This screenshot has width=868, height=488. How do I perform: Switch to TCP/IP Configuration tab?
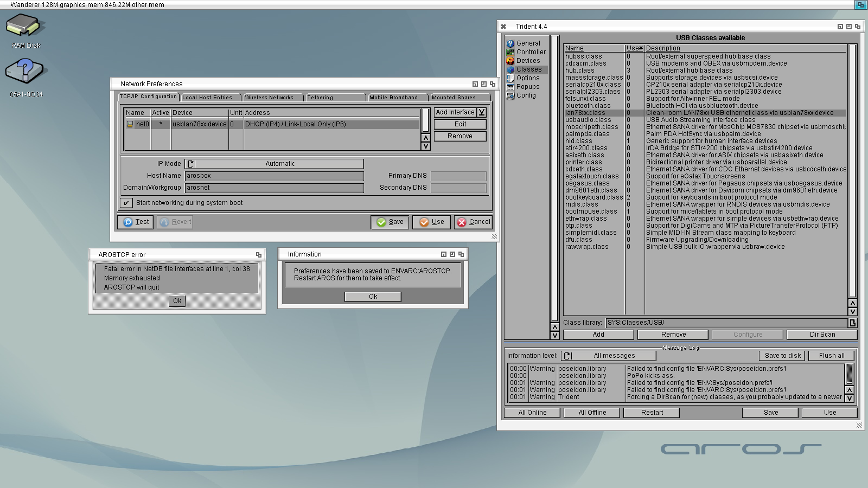(148, 97)
